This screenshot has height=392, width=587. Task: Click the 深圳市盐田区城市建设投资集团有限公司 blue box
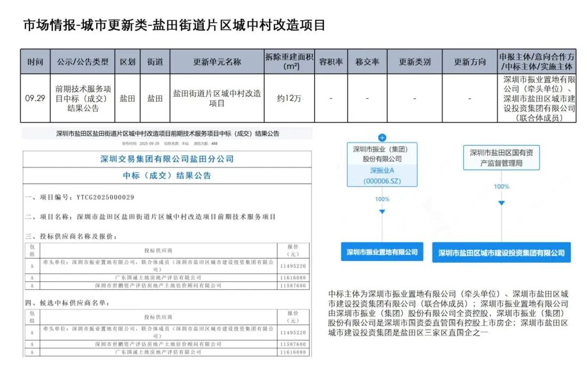(501, 252)
